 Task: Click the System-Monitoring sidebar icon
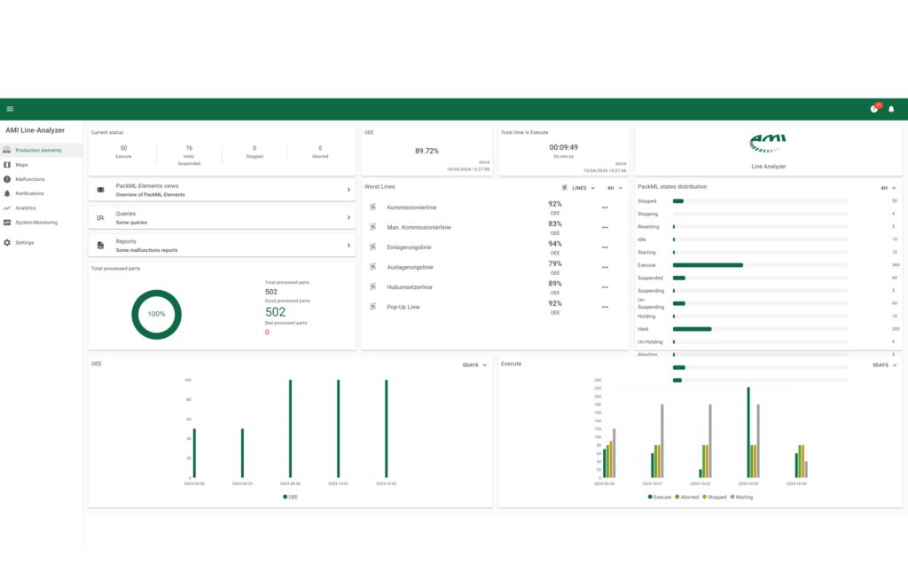(7, 223)
